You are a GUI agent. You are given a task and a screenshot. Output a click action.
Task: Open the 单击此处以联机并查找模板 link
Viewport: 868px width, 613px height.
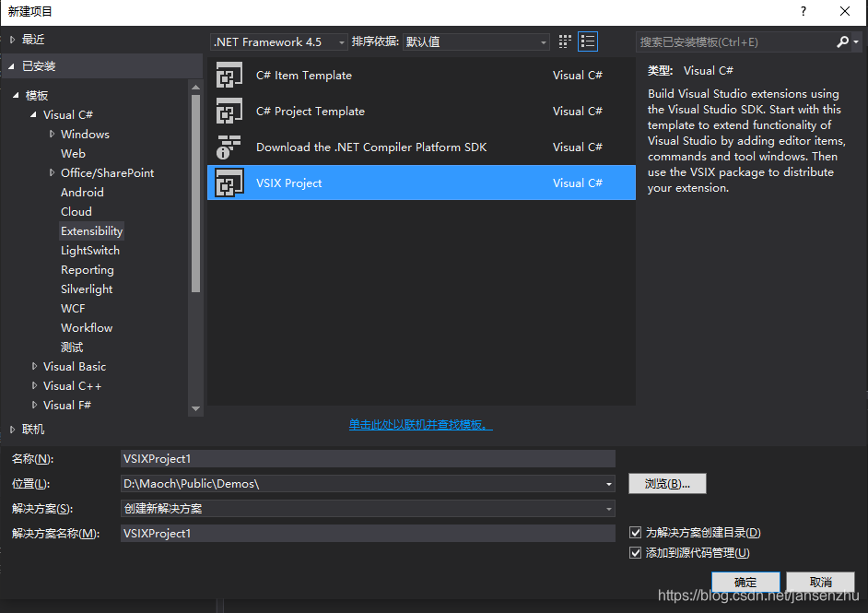(421, 425)
